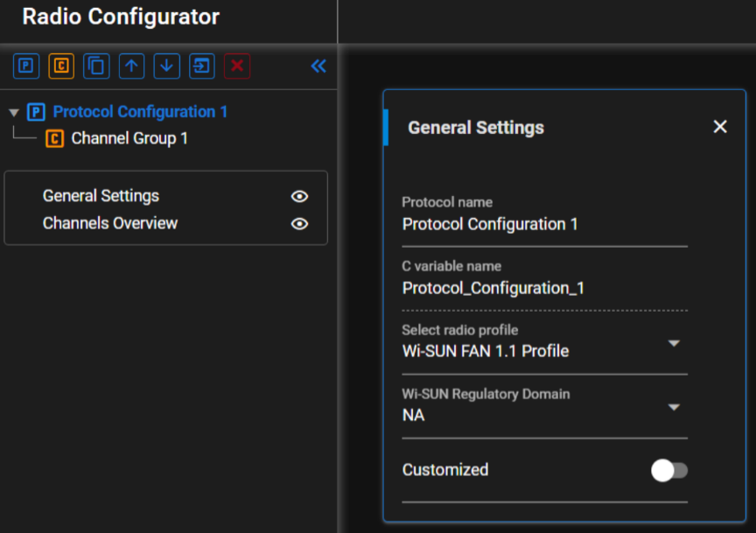
Task: Click into the Protocol name field
Action: click(x=545, y=224)
